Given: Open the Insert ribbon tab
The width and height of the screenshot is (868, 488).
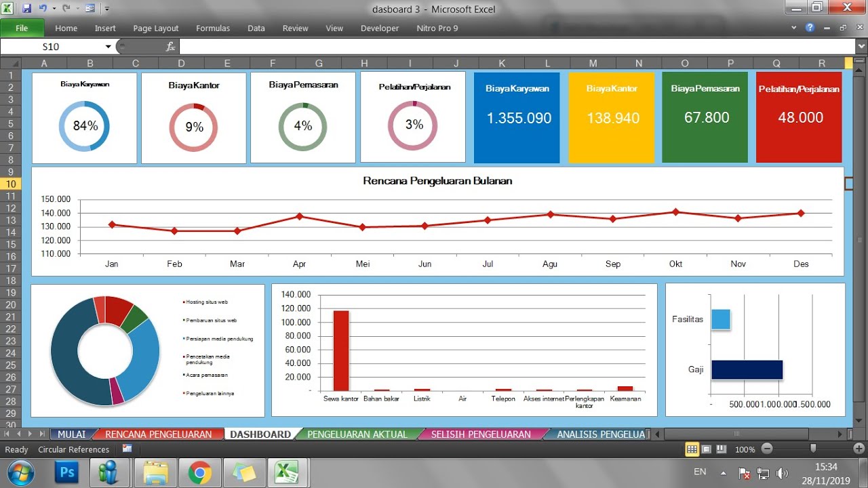Looking at the screenshot, I should (105, 28).
